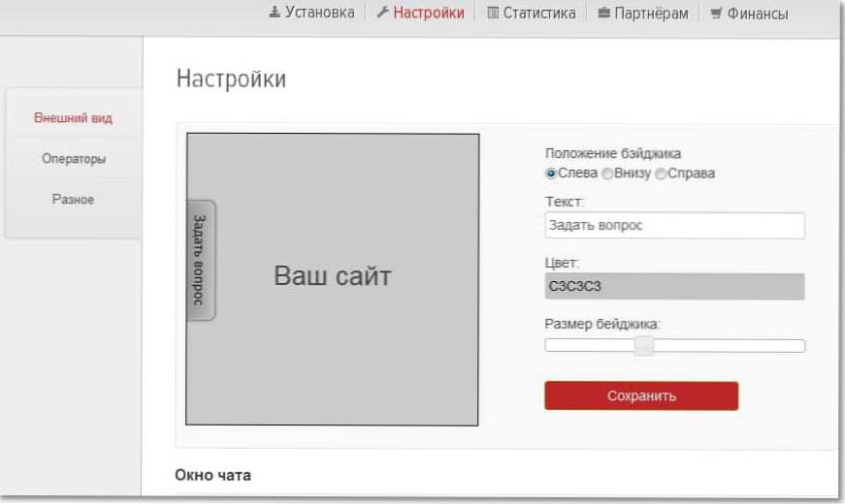Click the Окно чата section heading

coord(212,475)
